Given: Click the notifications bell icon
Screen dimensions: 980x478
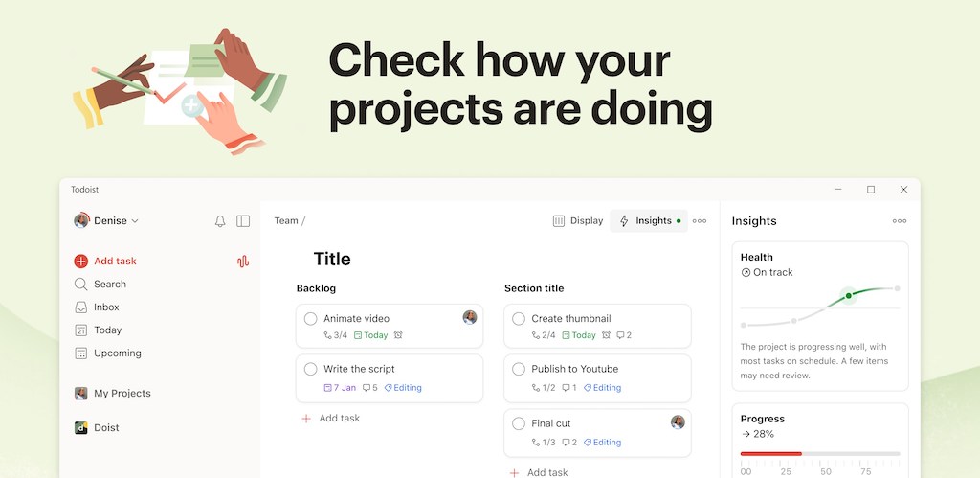Looking at the screenshot, I should pos(220,221).
